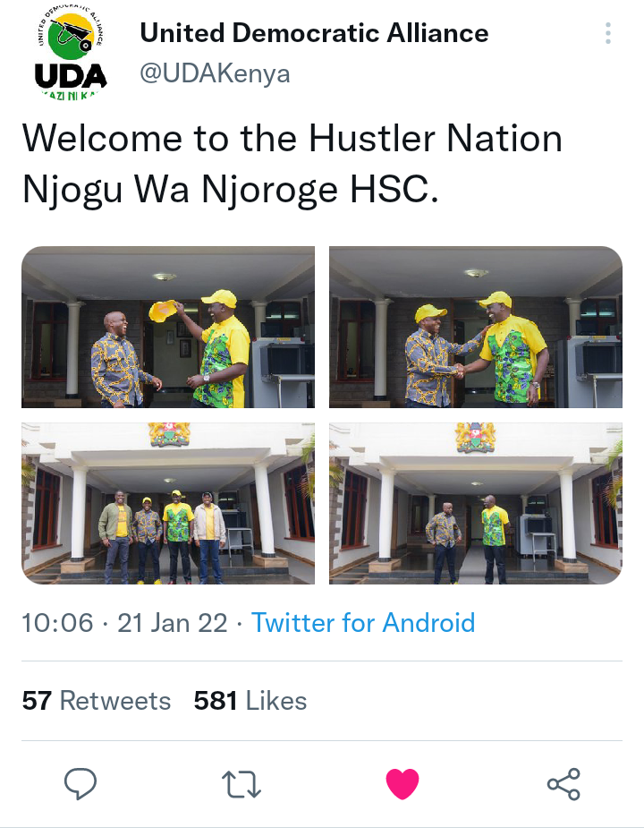Tap the Njogu Wa Njoroge HSC text line
The height and width of the screenshot is (836, 644).
231,189
